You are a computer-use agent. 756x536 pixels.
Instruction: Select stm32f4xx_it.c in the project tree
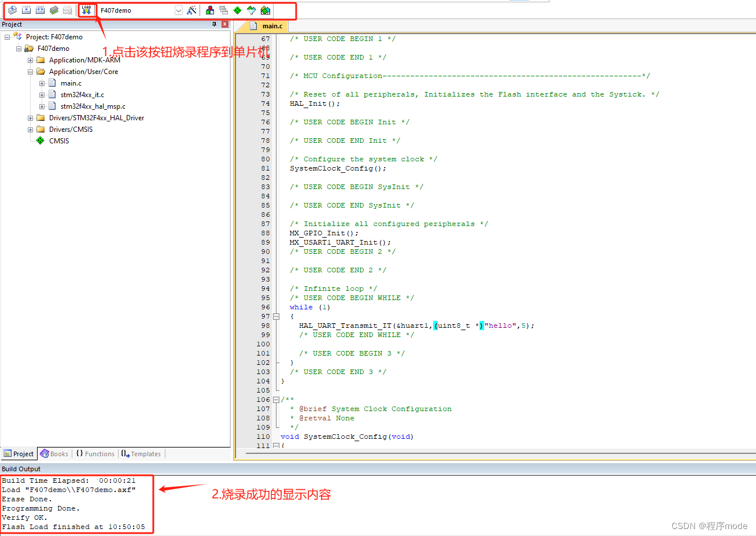click(x=82, y=95)
